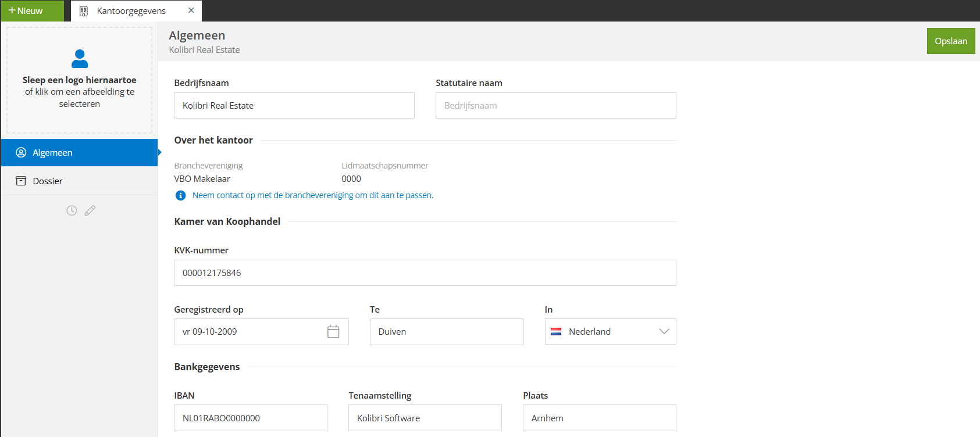Click the blue info icon

point(181,195)
